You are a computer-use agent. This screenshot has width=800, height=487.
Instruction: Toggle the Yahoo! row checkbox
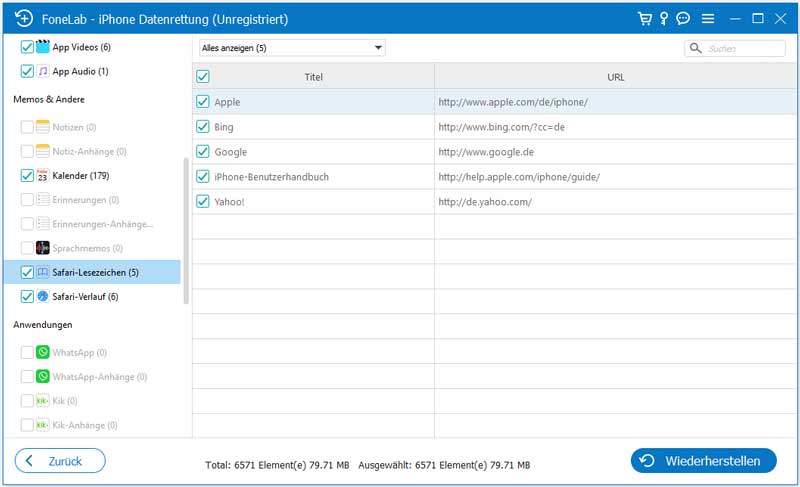pyautogui.click(x=203, y=201)
